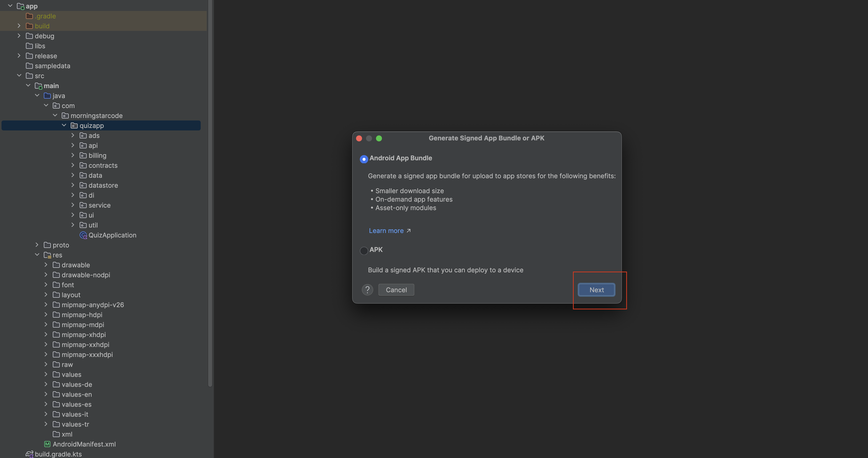Select the ui package row
The height and width of the screenshot is (458, 868).
[101, 215]
